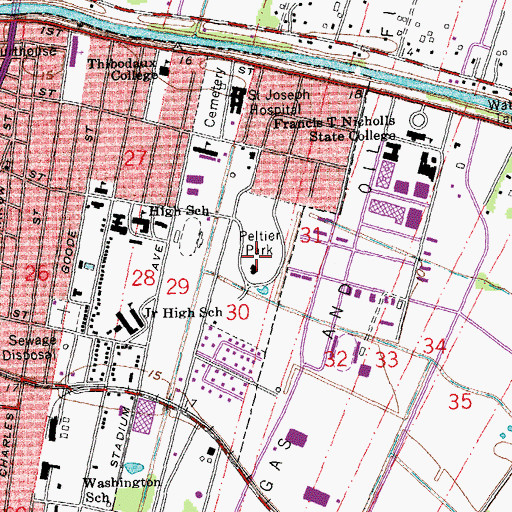512x512 pixels.
Task: Select section number 31
Action: click(x=311, y=235)
